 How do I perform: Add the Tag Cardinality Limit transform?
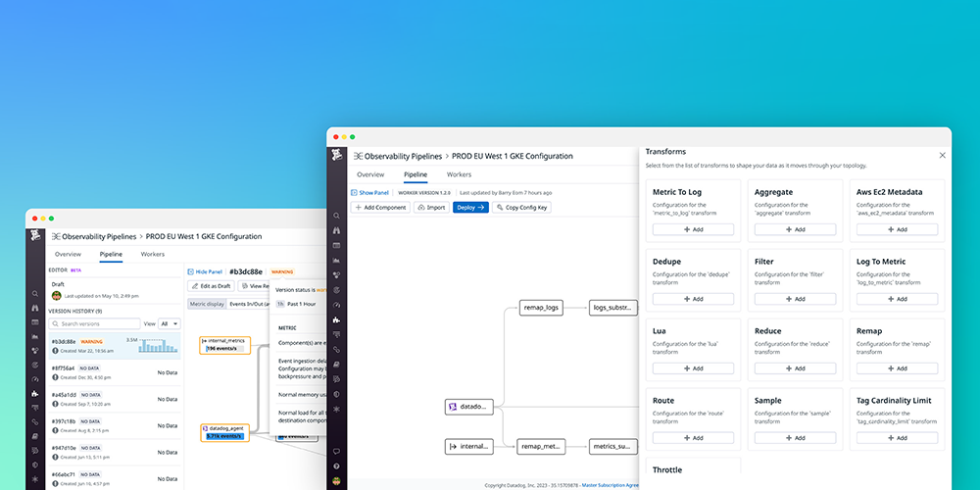(x=897, y=438)
